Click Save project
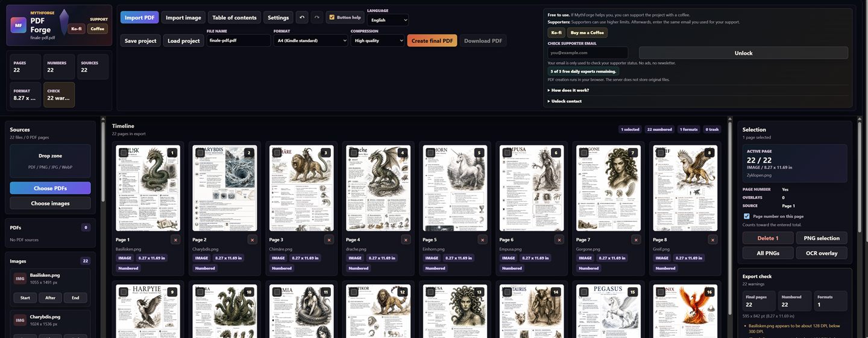Image resolution: width=868 pixels, height=338 pixels. click(x=140, y=40)
